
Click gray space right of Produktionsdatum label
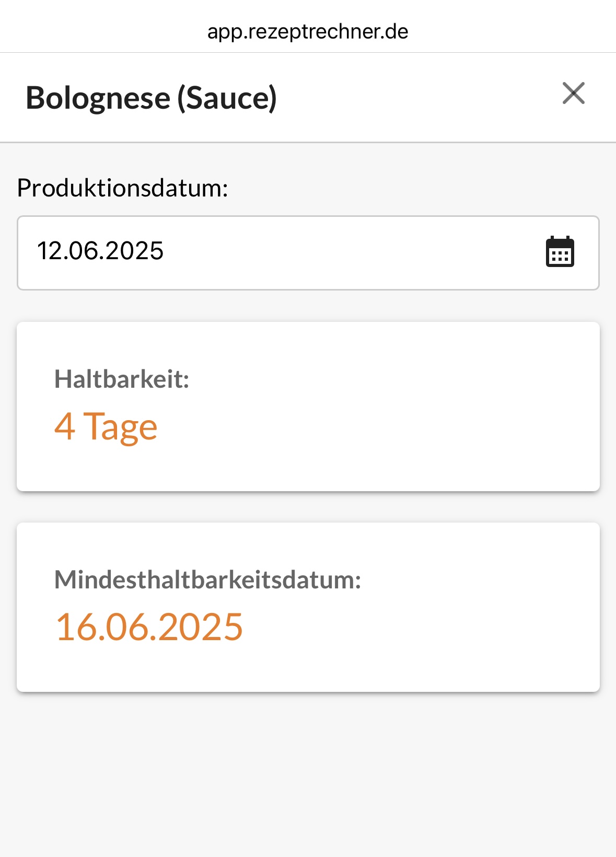pyautogui.click(x=418, y=188)
